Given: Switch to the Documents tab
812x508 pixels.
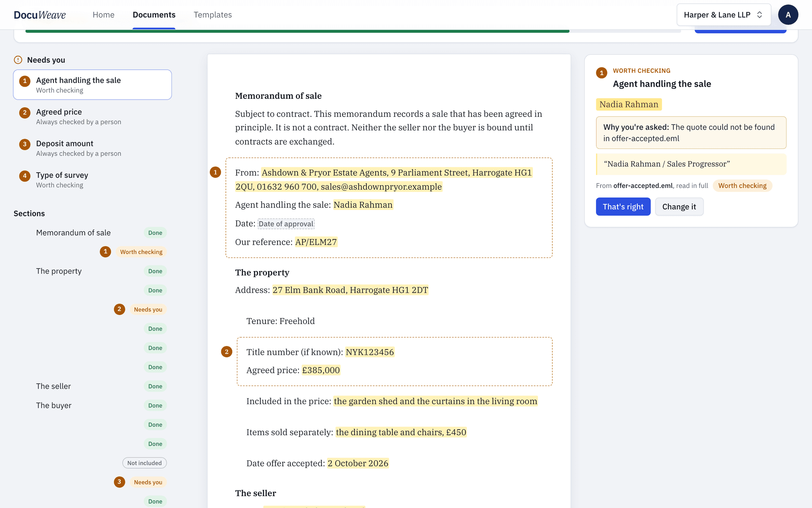Looking at the screenshot, I should pos(154,15).
